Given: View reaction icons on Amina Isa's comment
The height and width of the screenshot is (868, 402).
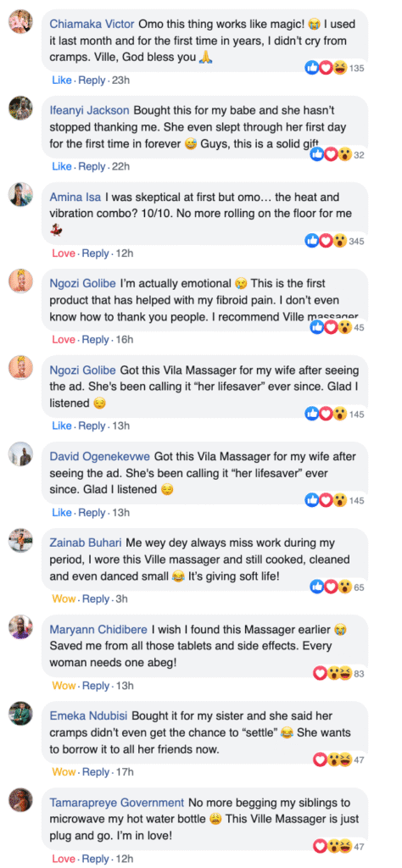Looking at the screenshot, I should pyautogui.click(x=327, y=242).
